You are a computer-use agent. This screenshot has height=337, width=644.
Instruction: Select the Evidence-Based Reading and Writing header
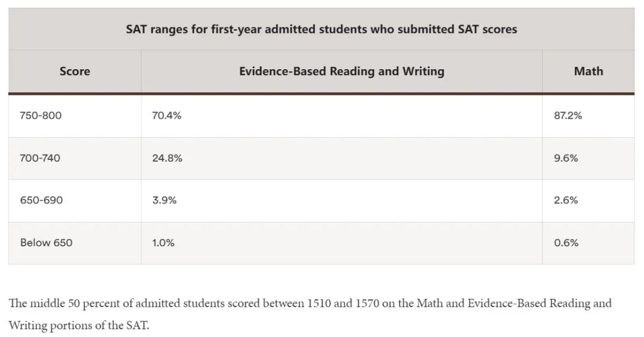[342, 71]
